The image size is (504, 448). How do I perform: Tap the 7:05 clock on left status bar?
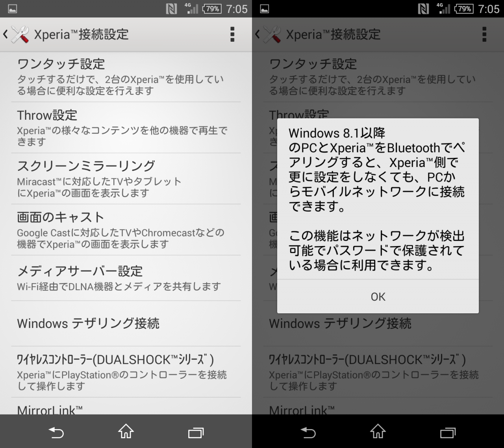coord(237,9)
